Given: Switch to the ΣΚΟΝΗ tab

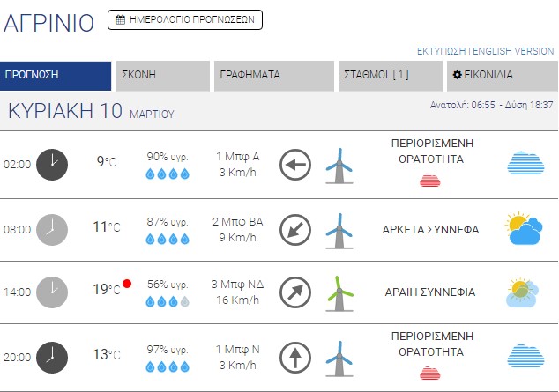Looking at the screenshot, I should (163, 76).
